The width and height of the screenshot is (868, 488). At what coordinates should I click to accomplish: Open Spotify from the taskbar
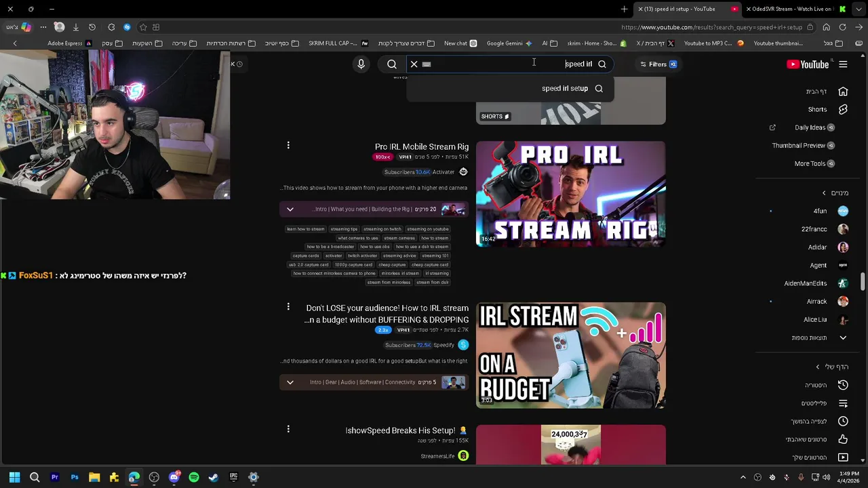click(194, 477)
